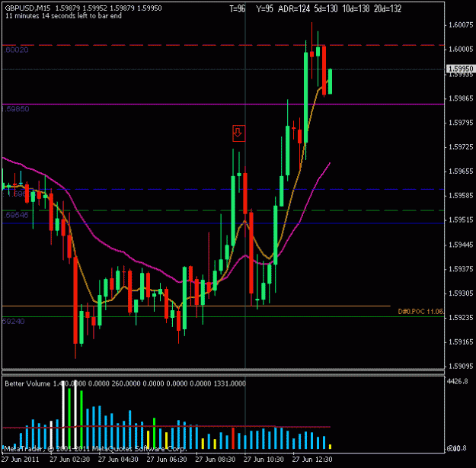Click the ADR=124 value
476x468 pixels.
point(293,9)
